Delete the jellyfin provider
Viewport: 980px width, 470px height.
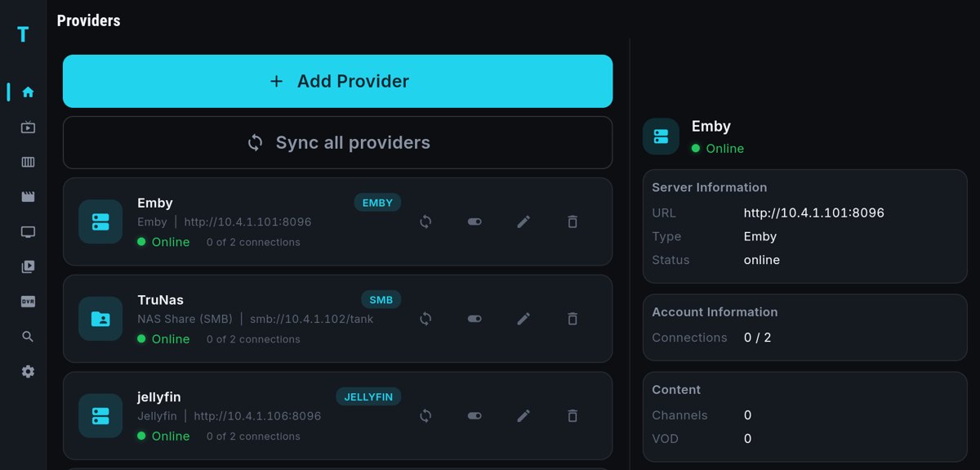pos(572,416)
